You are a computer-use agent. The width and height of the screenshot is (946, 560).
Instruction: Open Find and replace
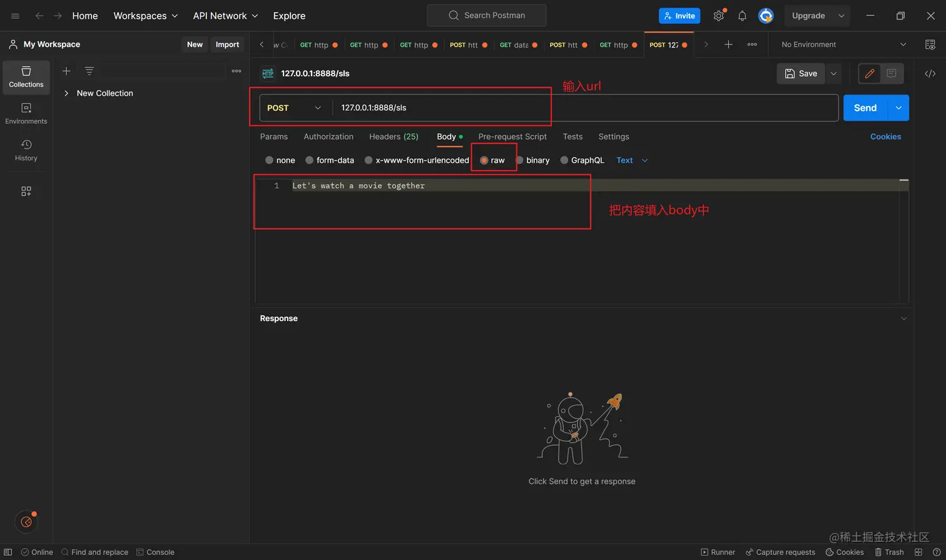tap(94, 552)
